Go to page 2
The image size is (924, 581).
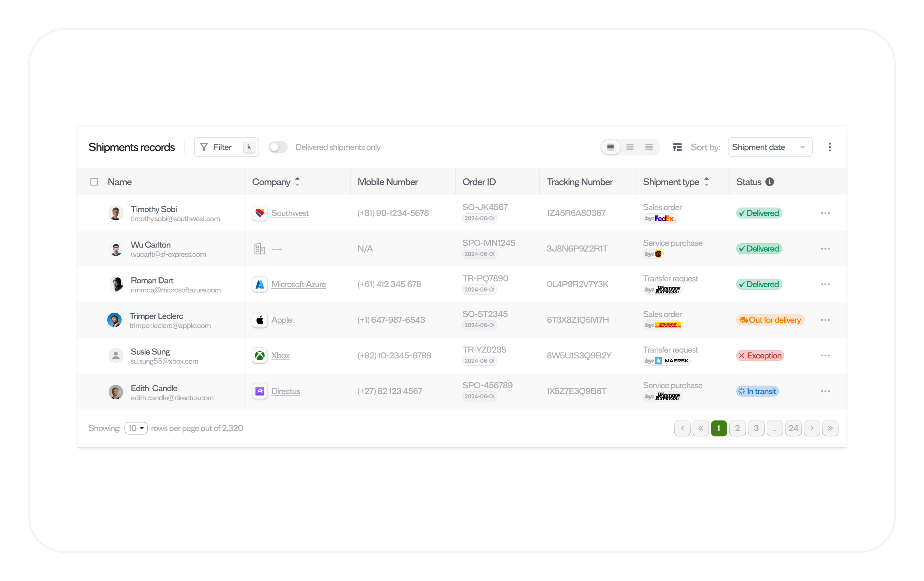click(738, 428)
